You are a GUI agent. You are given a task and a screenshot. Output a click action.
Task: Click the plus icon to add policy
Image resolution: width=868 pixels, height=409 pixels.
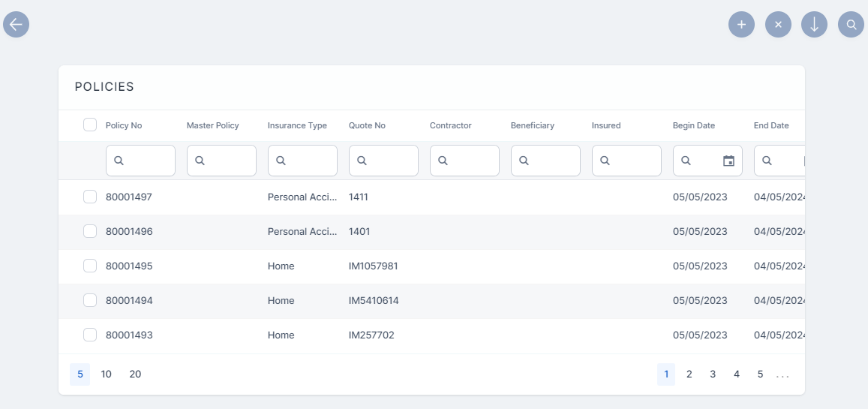[741, 24]
